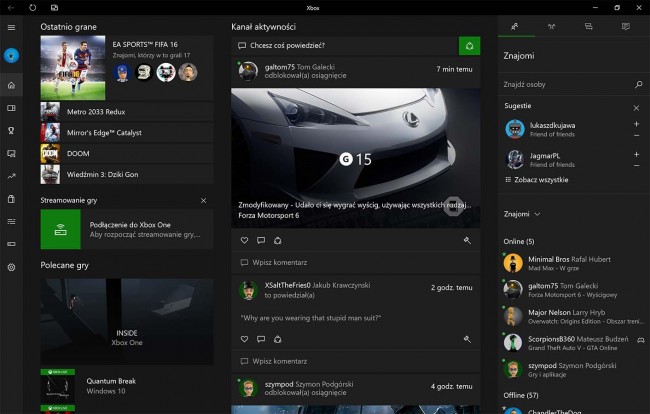Image resolution: width=650 pixels, height=414 pixels.
Task: Open DOOM in recently played list
Action: pos(127,153)
